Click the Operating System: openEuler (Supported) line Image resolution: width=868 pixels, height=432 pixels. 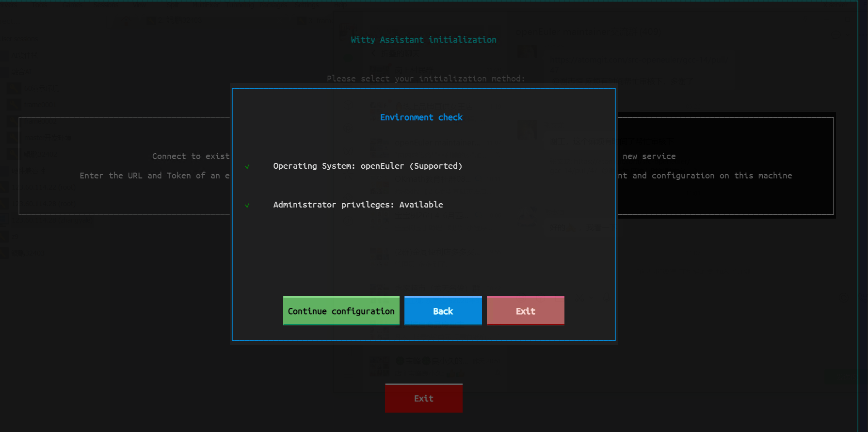368,166
